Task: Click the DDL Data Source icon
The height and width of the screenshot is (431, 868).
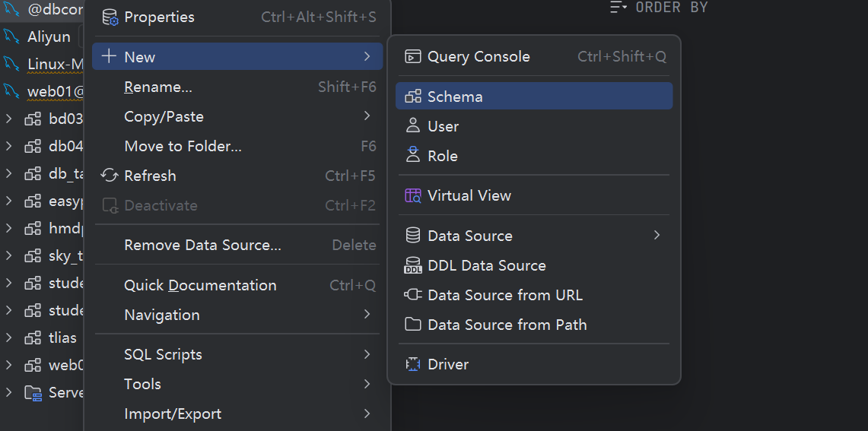Action: pos(413,265)
